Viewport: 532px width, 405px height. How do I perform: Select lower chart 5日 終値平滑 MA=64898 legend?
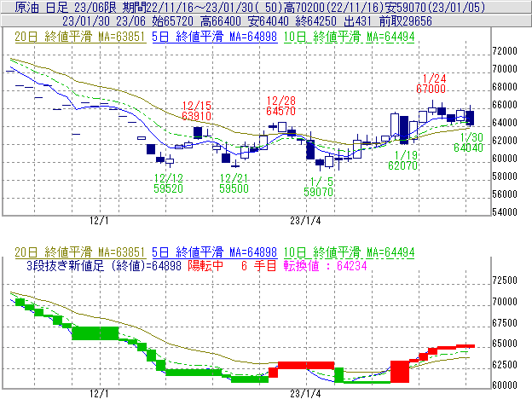(x=215, y=252)
